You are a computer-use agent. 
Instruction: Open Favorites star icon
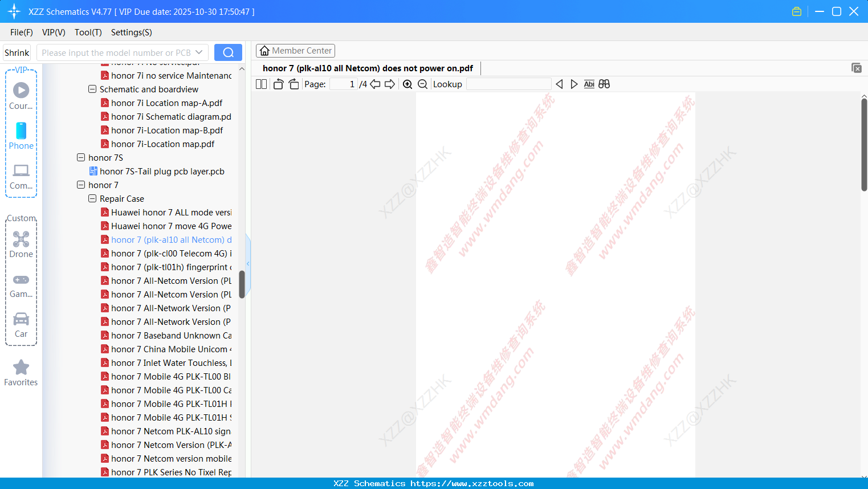coord(21,367)
